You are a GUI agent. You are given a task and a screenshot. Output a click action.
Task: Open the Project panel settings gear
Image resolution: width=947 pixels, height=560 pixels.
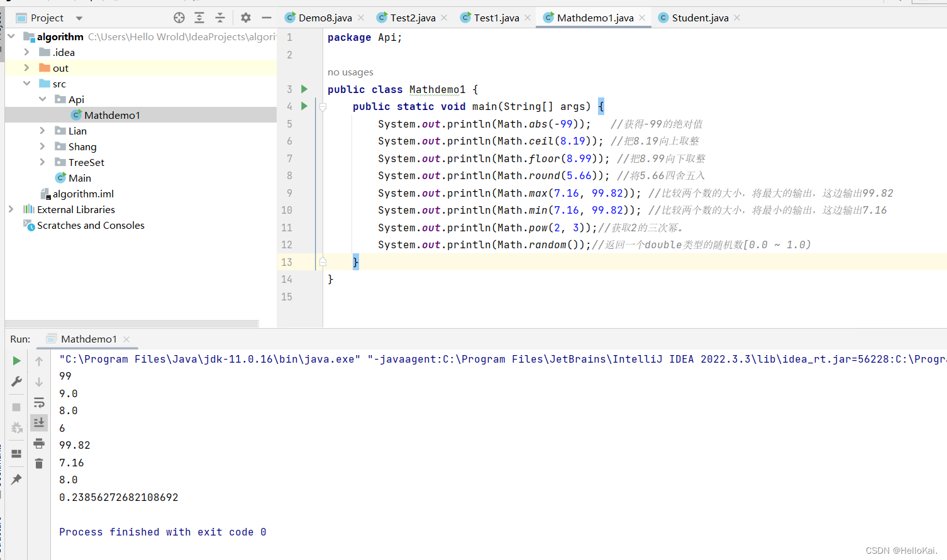click(246, 18)
